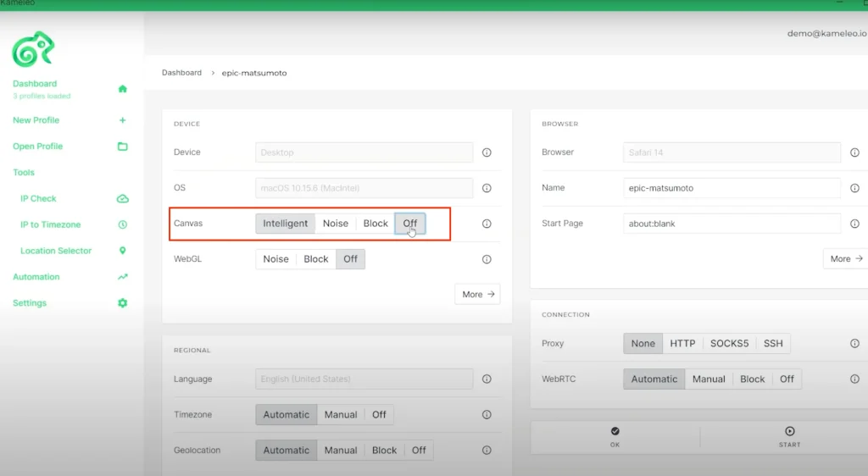The image size is (868, 476).
Task: Set Proxy type to HTTP
Action: (682, 343)
